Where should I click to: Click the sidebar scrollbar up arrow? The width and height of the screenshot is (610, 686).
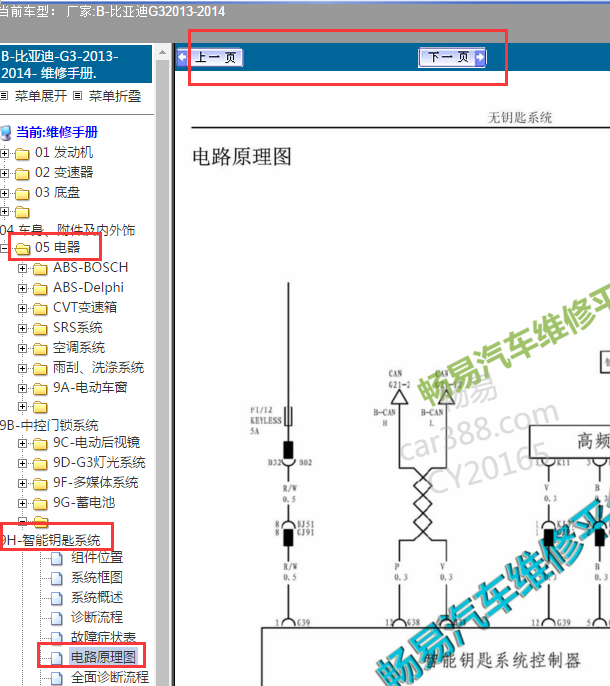(x=162, y=52)
